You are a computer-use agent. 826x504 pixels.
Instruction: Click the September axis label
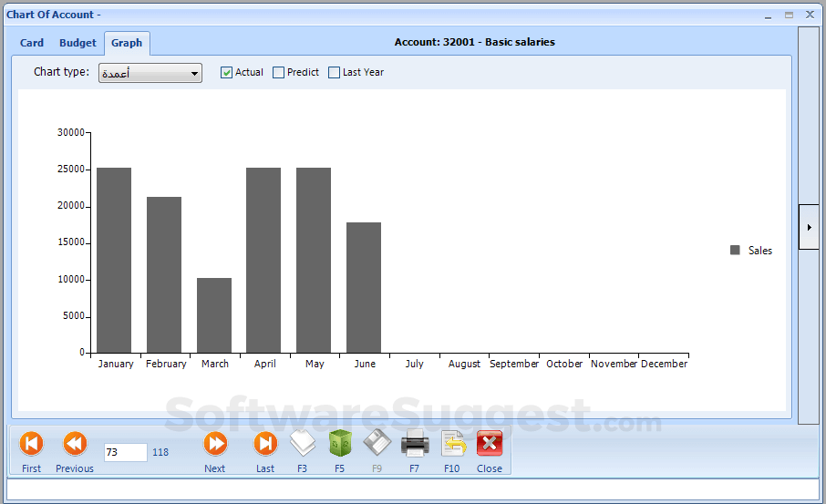[x=514, y=364]
